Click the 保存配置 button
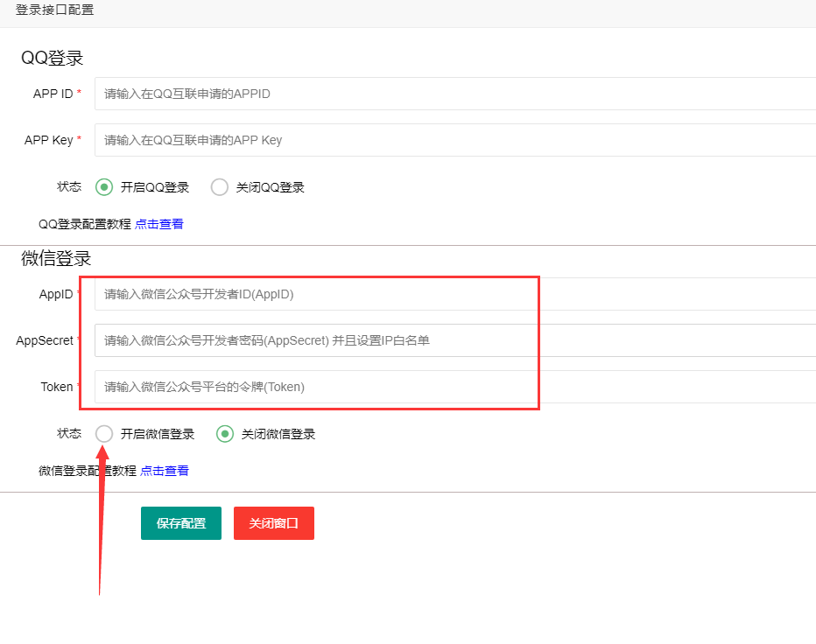Screen dimensions: 816x644 (x=181, y=523)
